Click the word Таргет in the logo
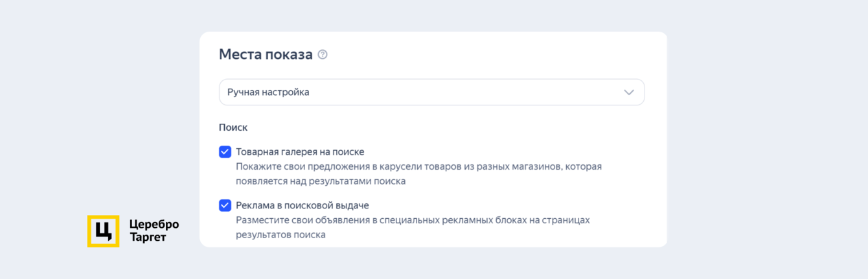Viewport: 868px width, 279px height. coord(148,238)
